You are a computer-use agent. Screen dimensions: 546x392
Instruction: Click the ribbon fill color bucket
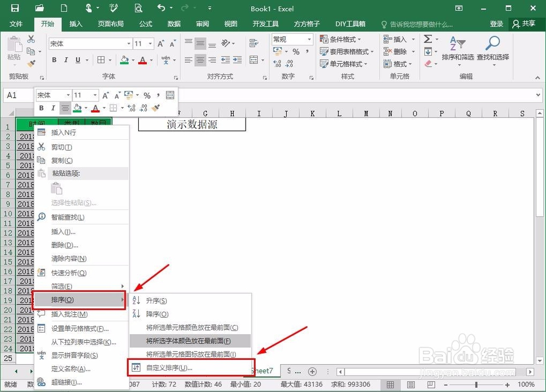coord(124,60)
